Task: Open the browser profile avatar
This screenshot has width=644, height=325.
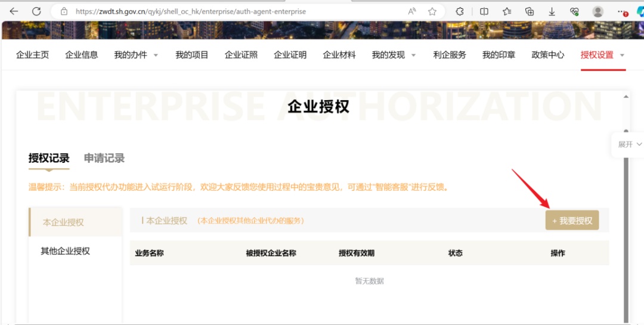Action: 597,11
